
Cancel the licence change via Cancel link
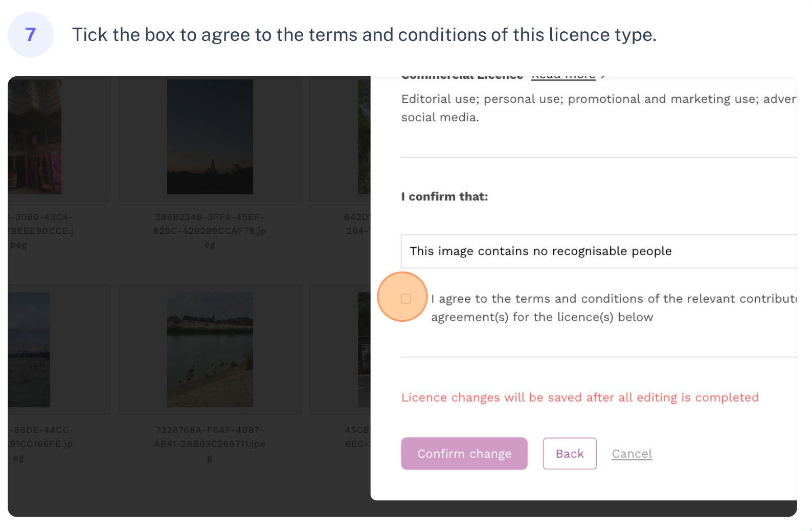pyautogui.click(x=632, y=454)
